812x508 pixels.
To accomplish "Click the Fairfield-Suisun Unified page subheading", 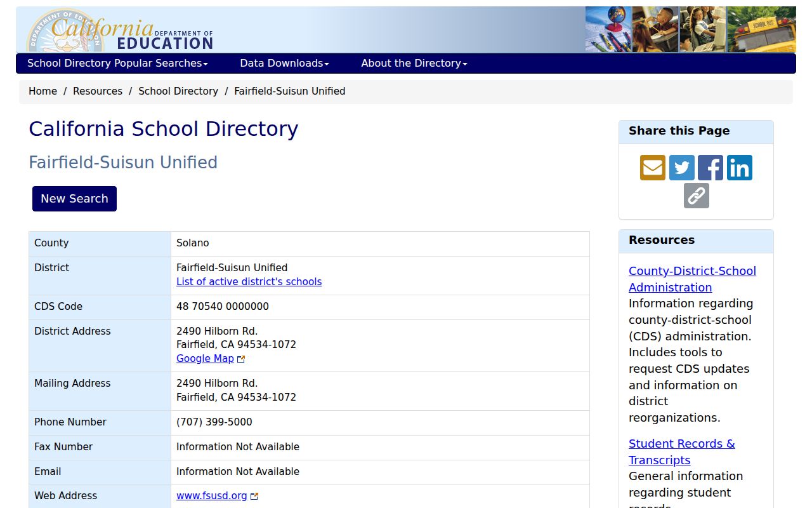I will [x=123, y=163].
